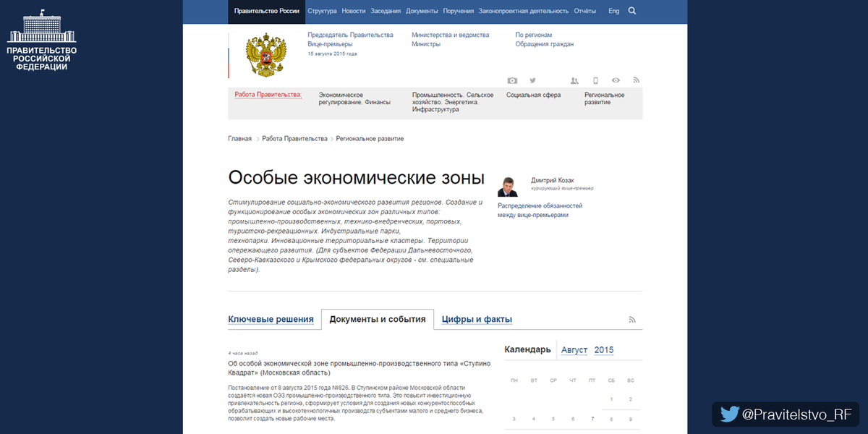This screenshot has height=434, width=868.
Task: Click the Календарь label
Action: (x=528, y=350)
